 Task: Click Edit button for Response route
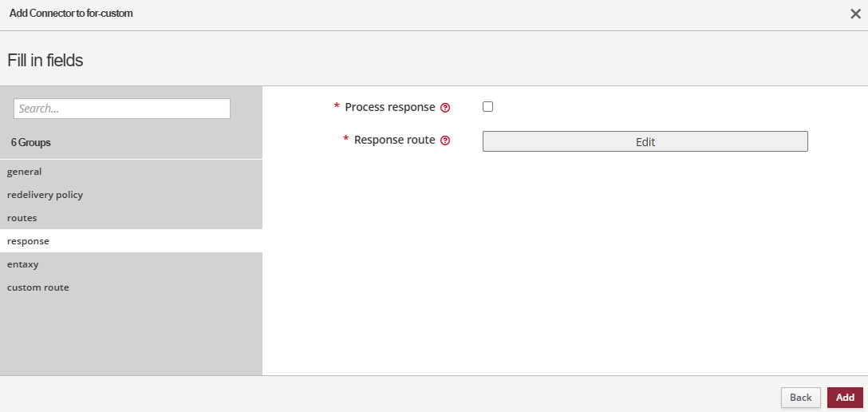645,141
